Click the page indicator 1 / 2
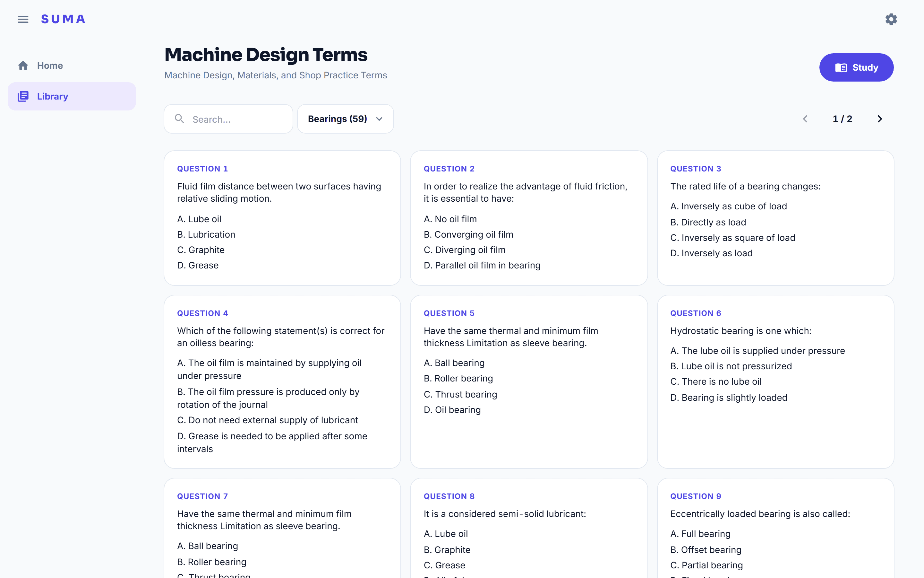This screenshot has height=578, width=924. pyautogui.click(x=842, y=119)
